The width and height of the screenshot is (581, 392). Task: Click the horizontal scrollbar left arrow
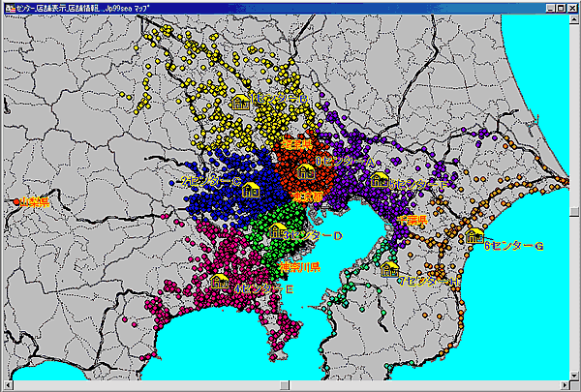click(8, 385)
